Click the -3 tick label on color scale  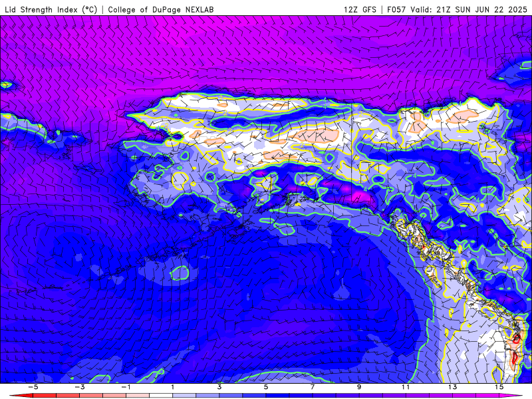(79, 387)
